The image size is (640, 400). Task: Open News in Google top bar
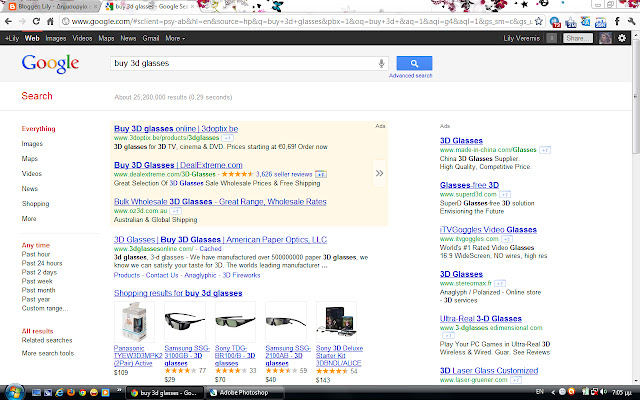(x=128, y=38)
